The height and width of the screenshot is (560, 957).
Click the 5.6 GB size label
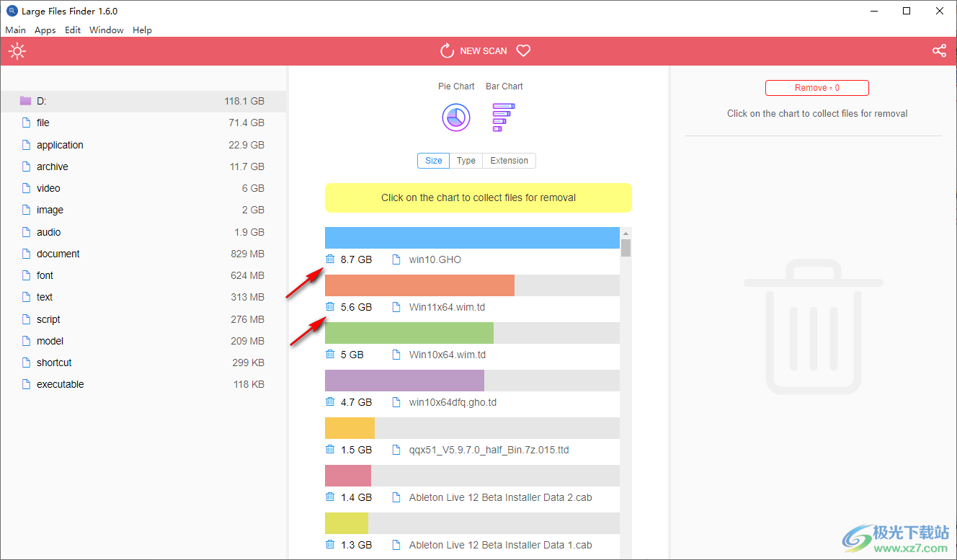pos(356,307)
